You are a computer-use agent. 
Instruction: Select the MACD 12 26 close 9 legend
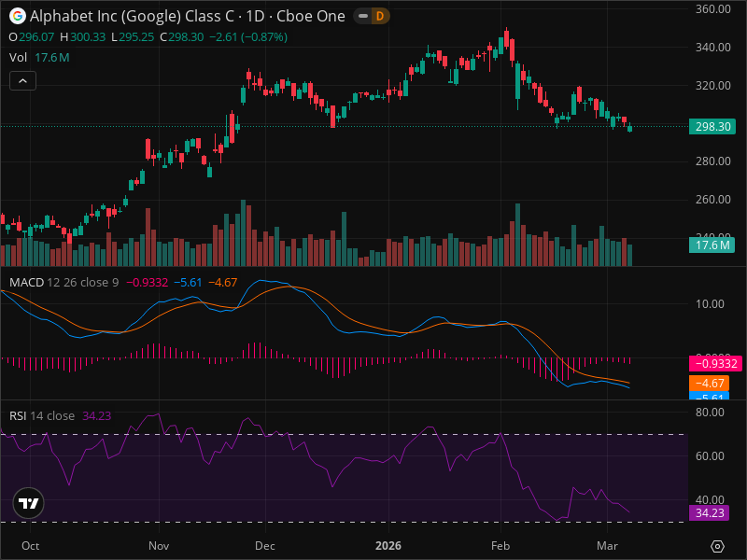click(63, 283)
